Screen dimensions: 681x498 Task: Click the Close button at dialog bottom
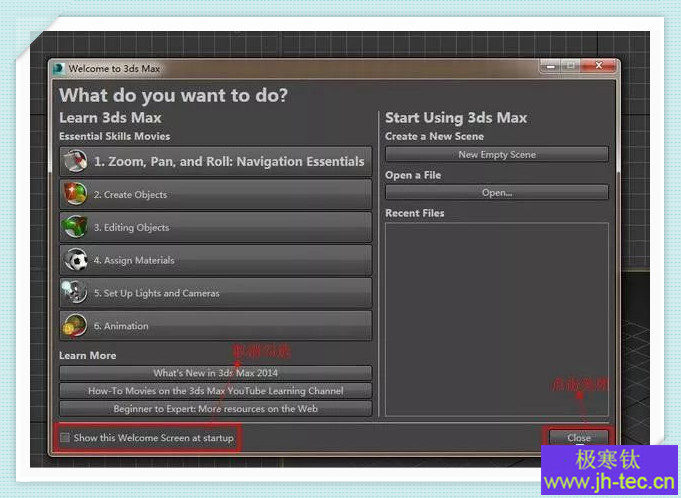click(x=579, y=437)
